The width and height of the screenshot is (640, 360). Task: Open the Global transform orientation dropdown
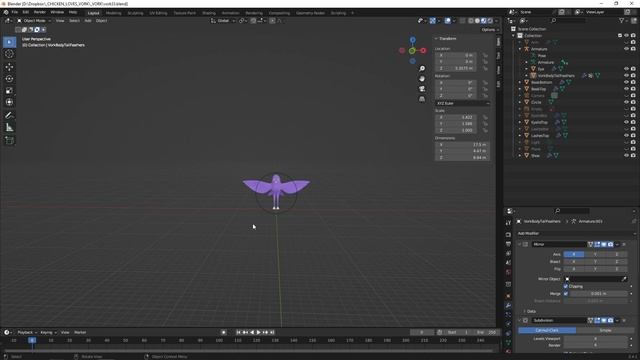click(223, 20)
